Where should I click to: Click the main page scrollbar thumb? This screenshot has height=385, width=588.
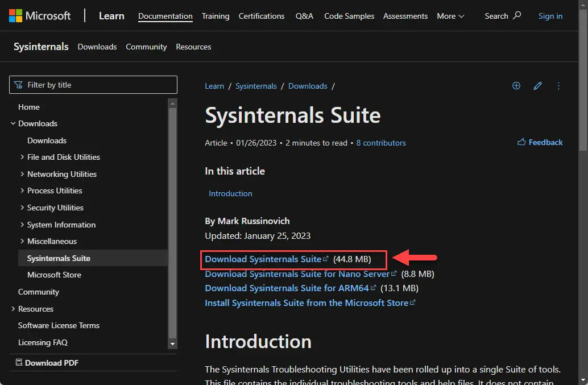(x=583, y=80)
